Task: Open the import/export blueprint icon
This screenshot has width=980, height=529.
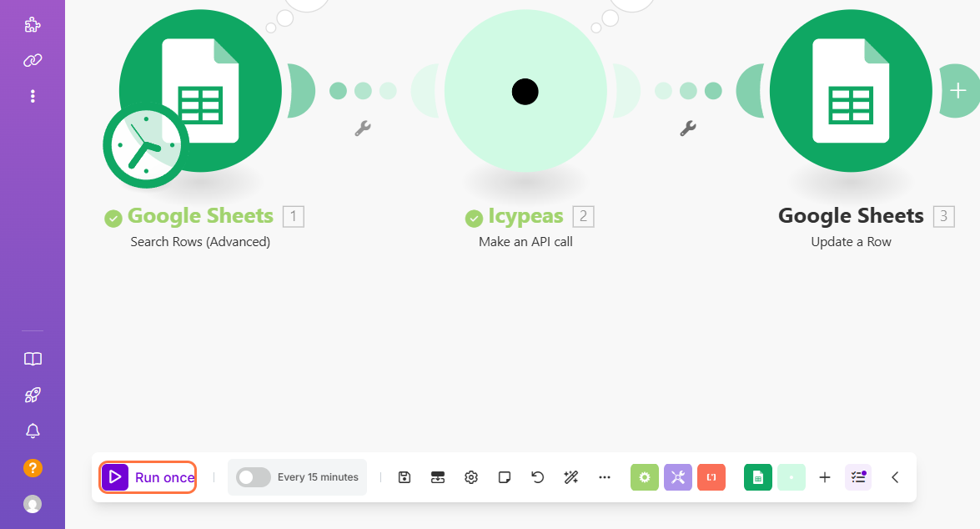Action: point(438,477)
